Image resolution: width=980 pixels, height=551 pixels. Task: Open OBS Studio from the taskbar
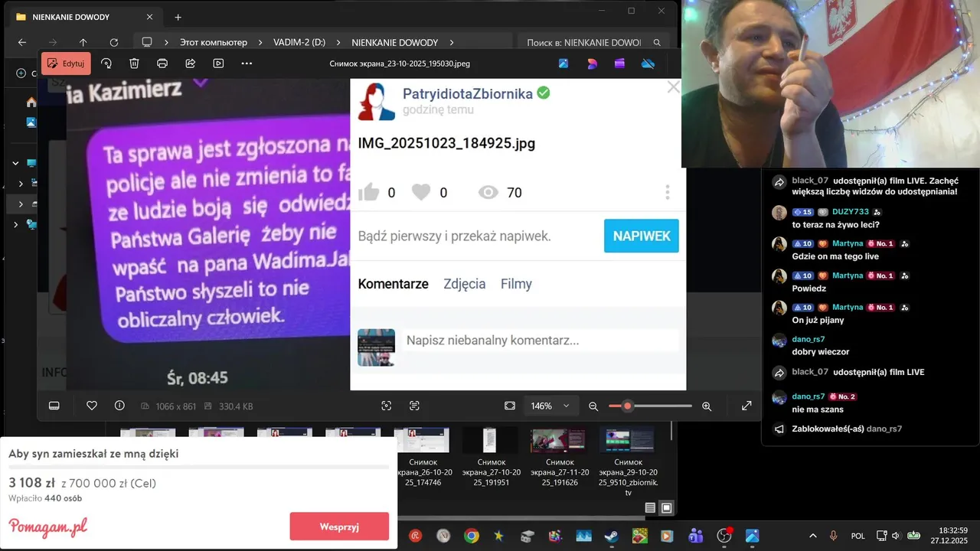click(x=724, y=536)
